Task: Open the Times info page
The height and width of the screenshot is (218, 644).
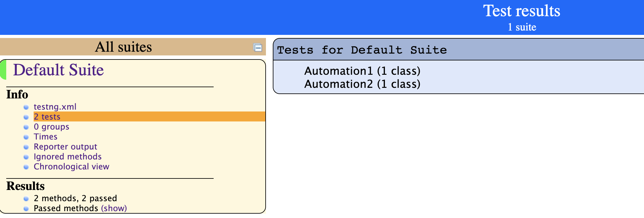Action: point(45,137)
